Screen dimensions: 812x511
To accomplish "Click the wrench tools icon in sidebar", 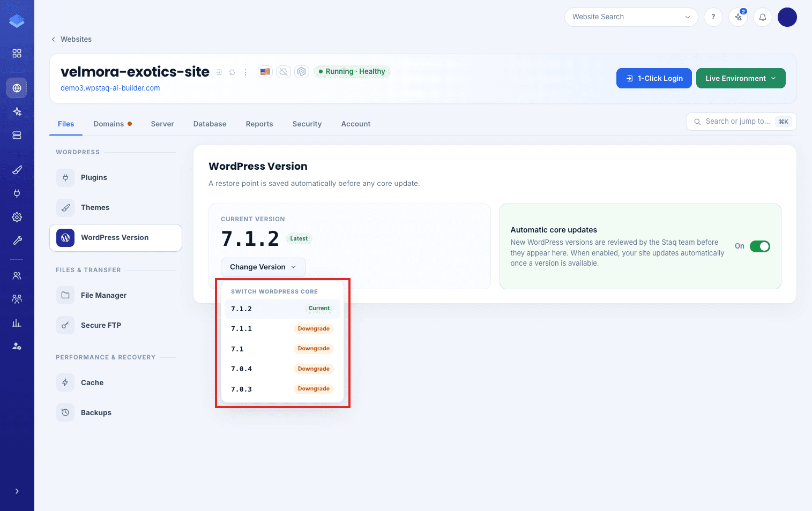I will click(17, 241).
